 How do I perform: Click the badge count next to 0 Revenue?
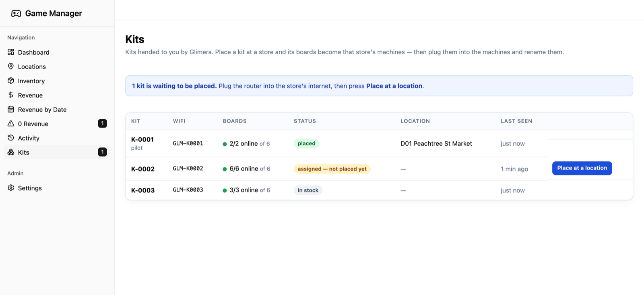coord(103,124)
